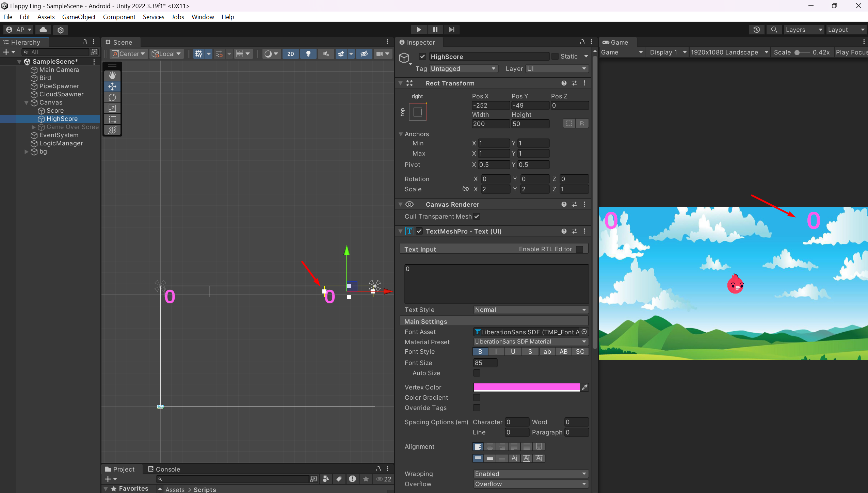Toggle Small Caps SC button
Screen dimensions: 868x493
click(x=580, y=352)
